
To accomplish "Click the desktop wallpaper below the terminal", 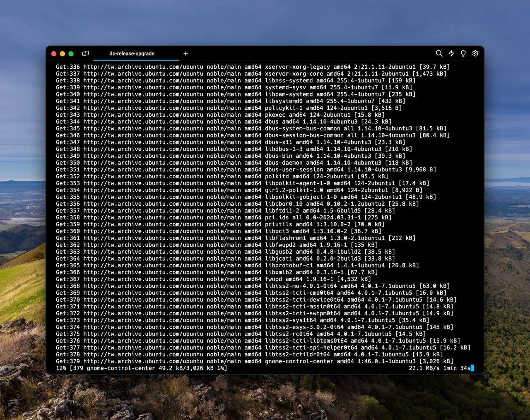I will click(x=265, y=397).
